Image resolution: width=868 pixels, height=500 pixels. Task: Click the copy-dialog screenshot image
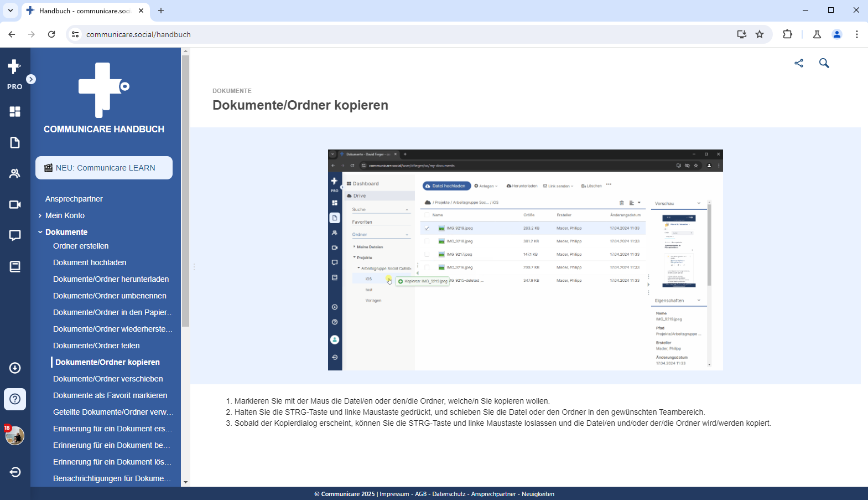point(526,260)
